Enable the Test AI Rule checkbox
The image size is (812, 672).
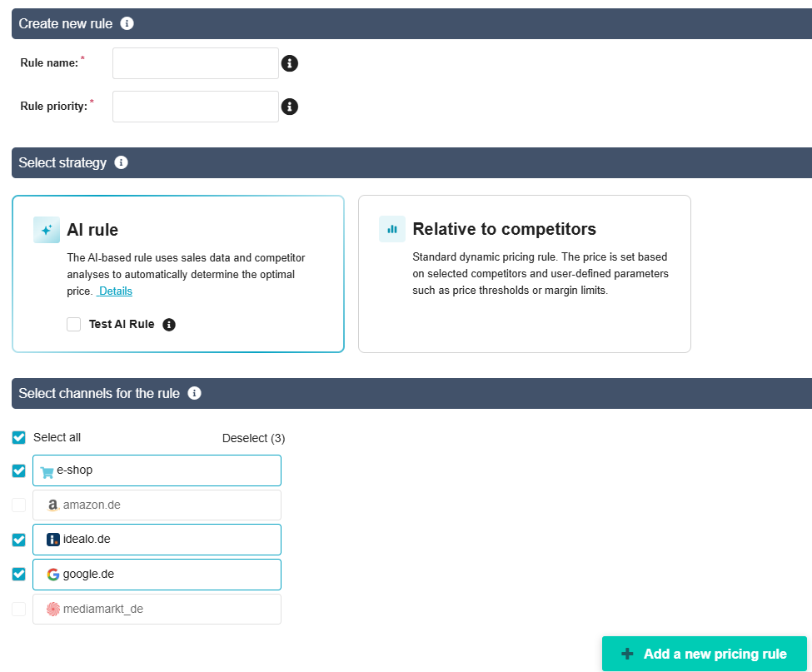tap(74, 325)
